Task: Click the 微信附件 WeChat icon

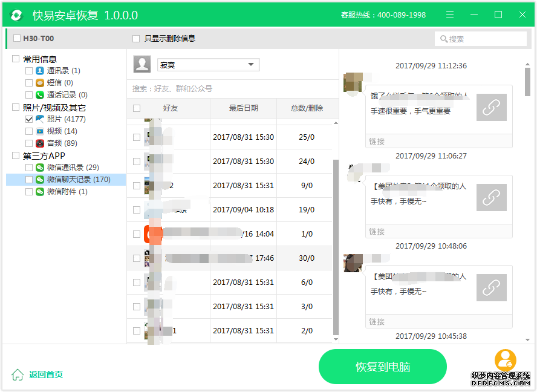Action: [x=40, y=192]
